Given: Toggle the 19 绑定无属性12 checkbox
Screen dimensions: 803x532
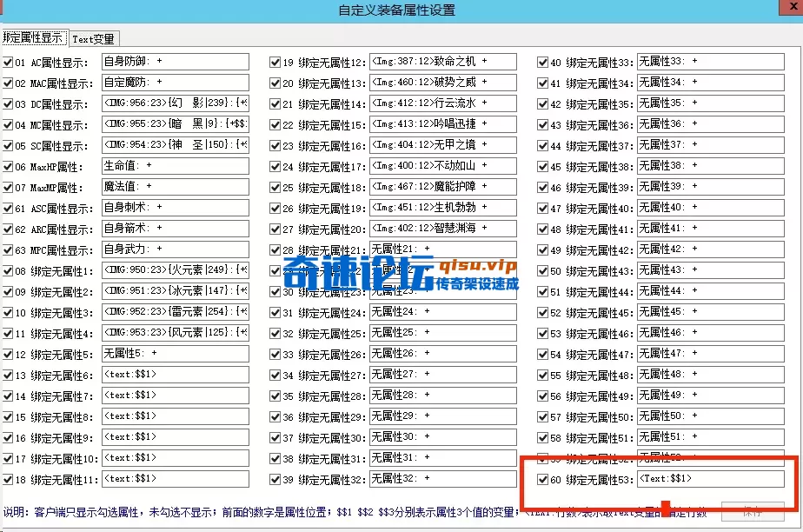Looking at the screenshot, I should click(x=275, y=63).
